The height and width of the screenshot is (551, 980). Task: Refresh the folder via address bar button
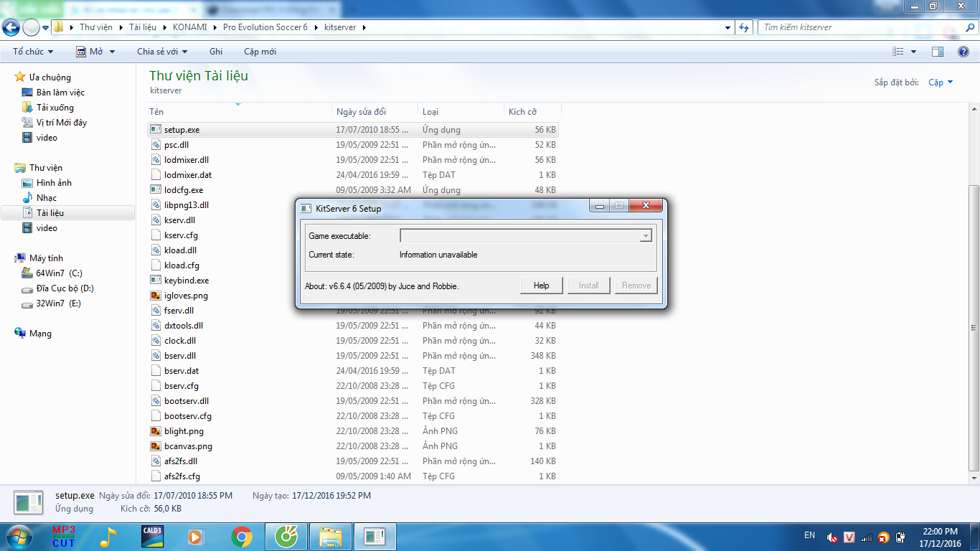[744, 27]
